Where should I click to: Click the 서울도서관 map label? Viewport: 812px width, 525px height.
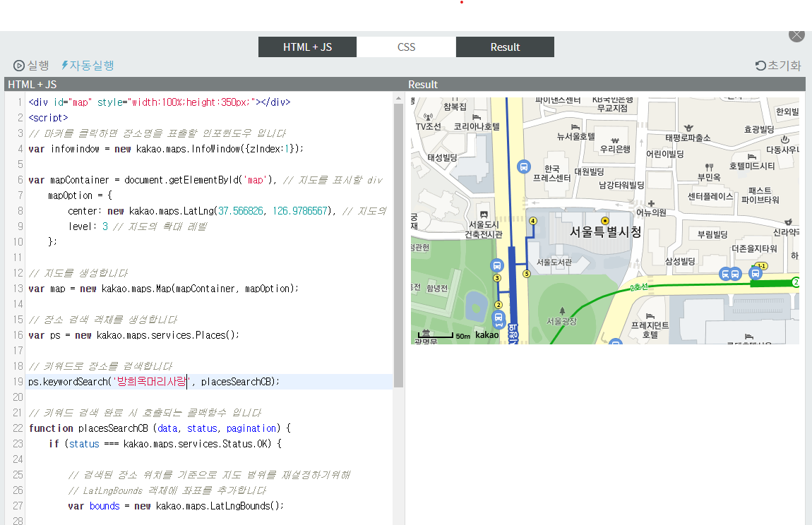point(554,262)
